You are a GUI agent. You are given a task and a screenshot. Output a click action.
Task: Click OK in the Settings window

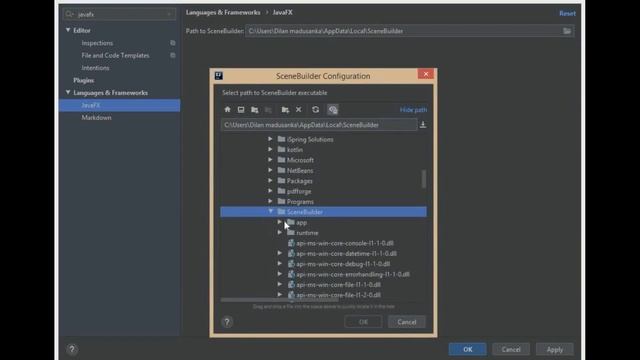(468, 349)
